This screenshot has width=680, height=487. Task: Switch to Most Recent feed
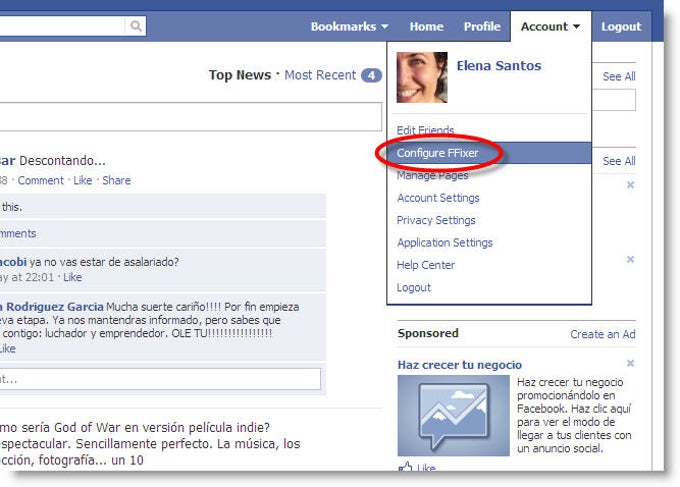[320, 75]
